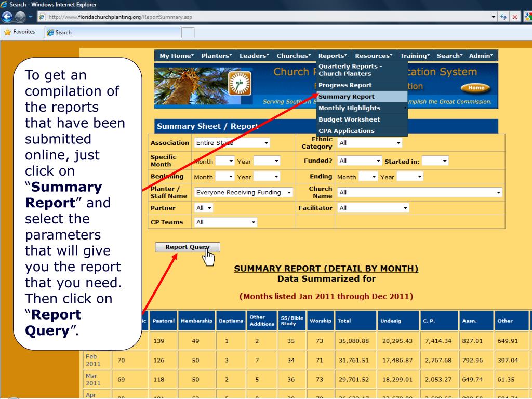
Task: Click the total value 35,080.88
Action: point(353,341)
